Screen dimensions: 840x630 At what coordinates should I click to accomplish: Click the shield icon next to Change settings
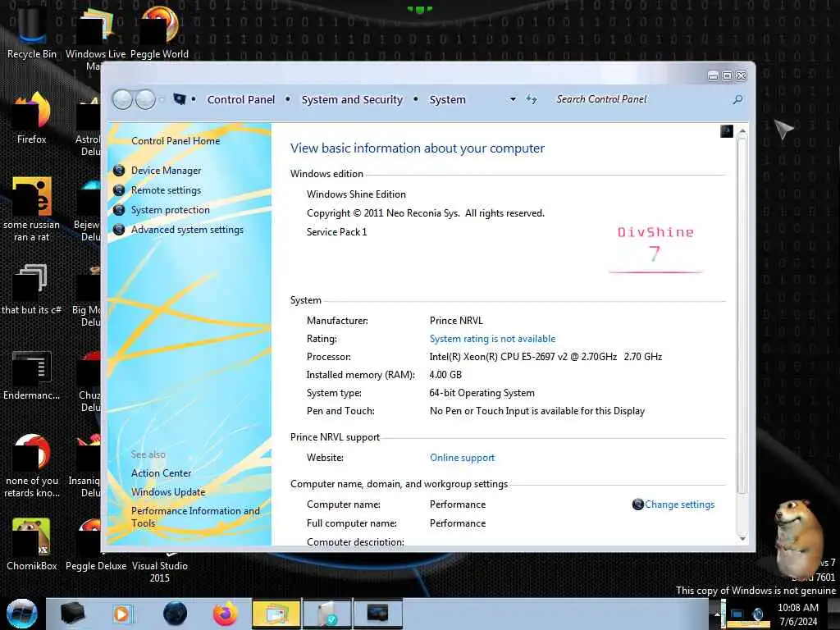[x=637, y=504]
